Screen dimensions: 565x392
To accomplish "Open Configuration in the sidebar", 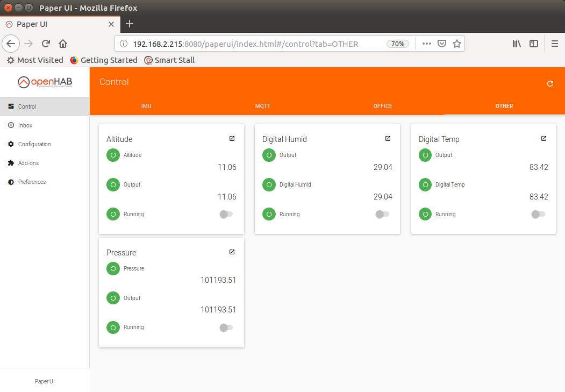I will [x=45, y=144].
